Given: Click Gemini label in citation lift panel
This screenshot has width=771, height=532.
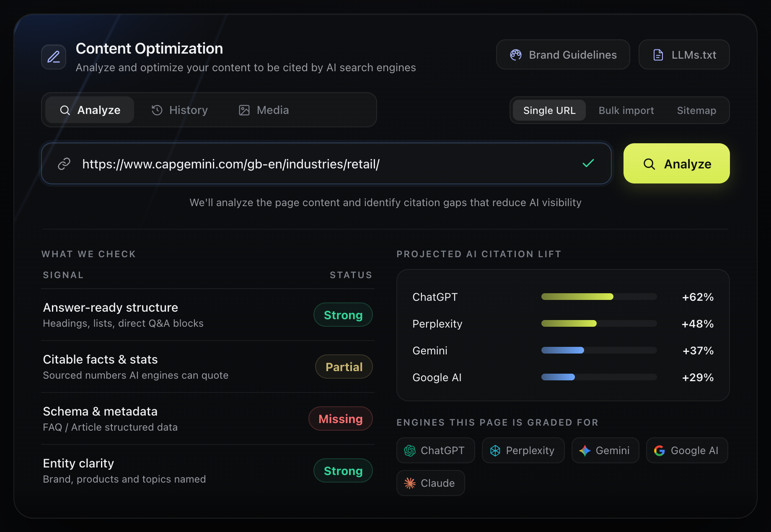Looking at the screenshot, I should click(x=430, y=351).
